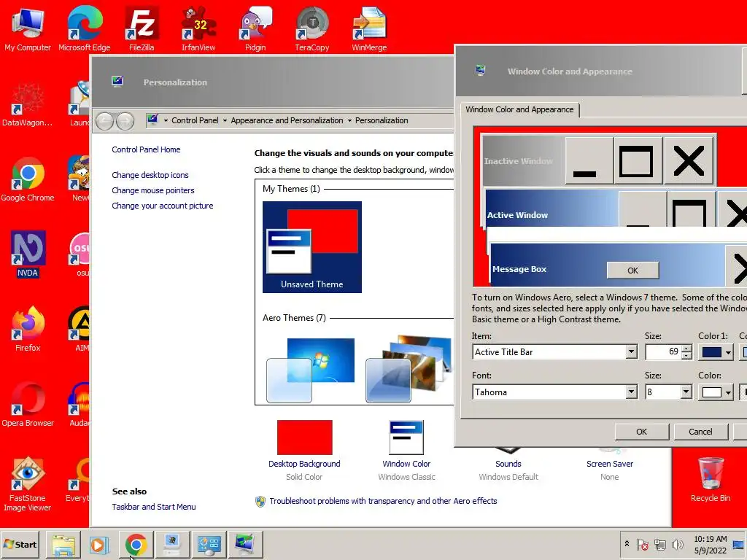Open Chrome from the taskbar
This screenshot has width=747, height=560.
(136, 544)
